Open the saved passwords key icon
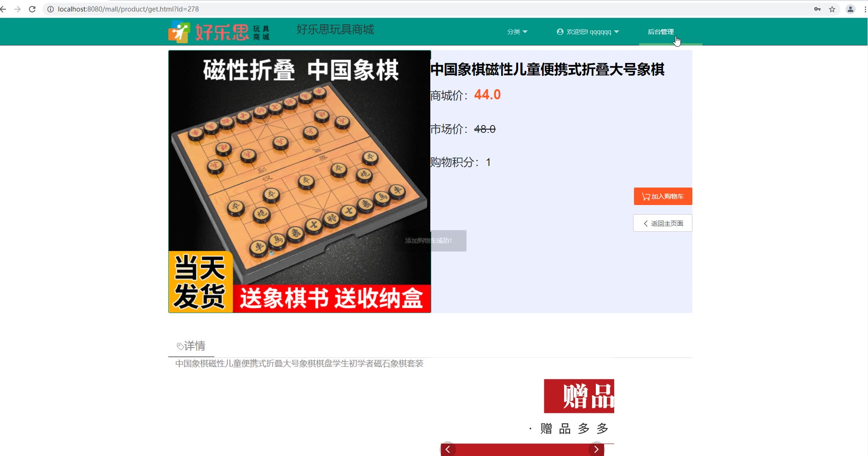 (x=817, y=9)
